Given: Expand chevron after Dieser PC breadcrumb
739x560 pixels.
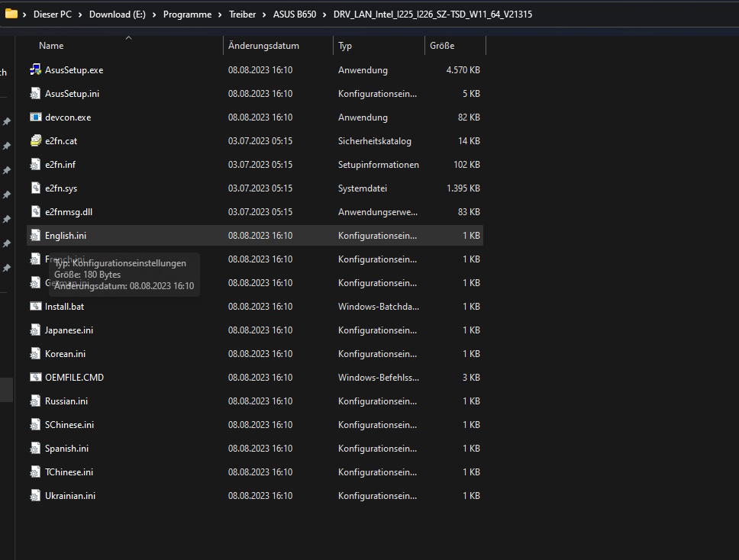Looking at the screenshot, I should [79, 14].
